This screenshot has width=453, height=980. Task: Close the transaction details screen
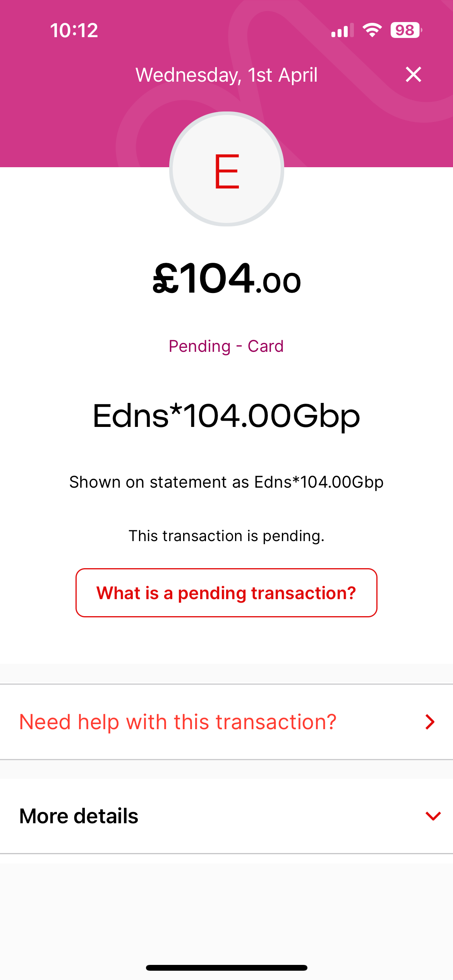point(413,74)
